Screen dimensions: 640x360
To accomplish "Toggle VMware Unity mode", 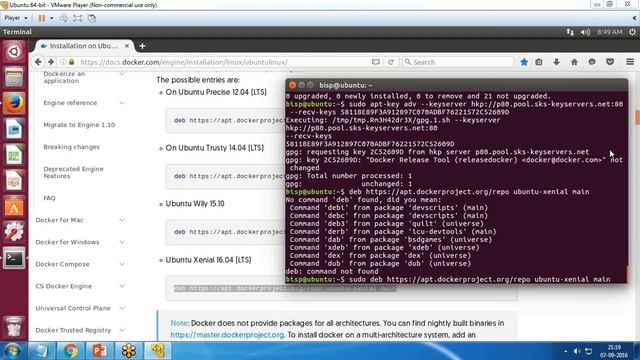I will click(x=92, y=18).
